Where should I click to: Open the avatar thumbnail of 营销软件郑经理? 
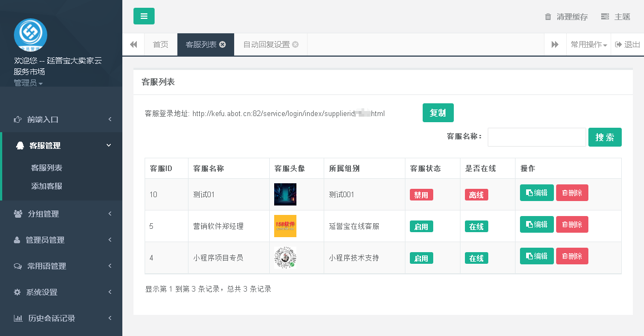pyautogui.click(x=285, y=226)
